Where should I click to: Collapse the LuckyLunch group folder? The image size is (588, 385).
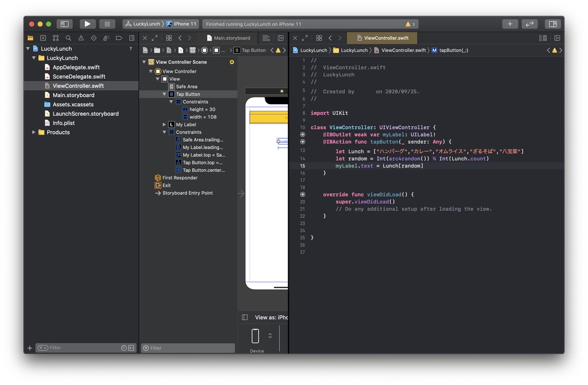click(34, 58)
